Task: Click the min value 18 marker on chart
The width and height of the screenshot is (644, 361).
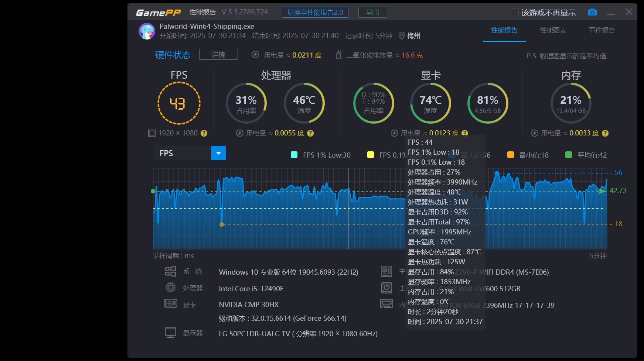Action: tap(222, 224)
